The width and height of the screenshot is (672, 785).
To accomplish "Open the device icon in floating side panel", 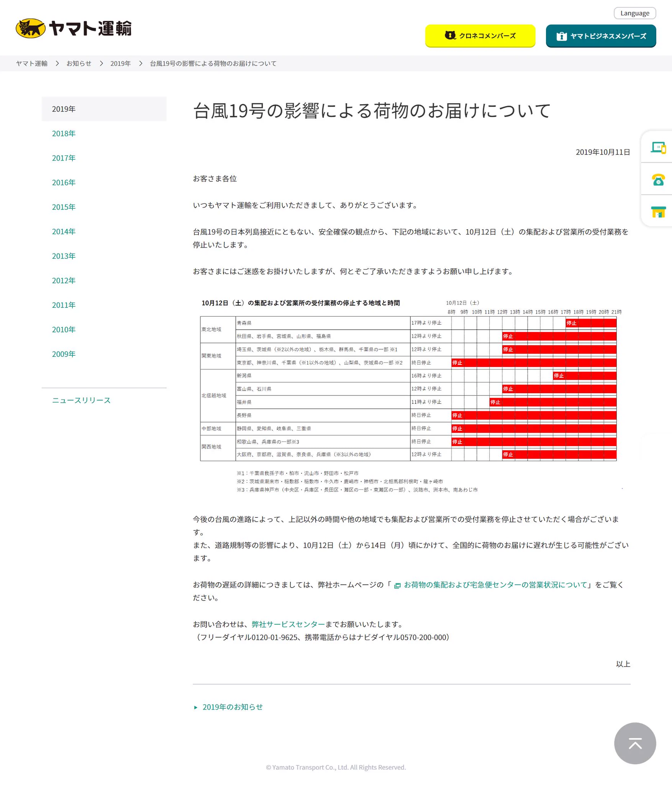I will tap(658, 147).
